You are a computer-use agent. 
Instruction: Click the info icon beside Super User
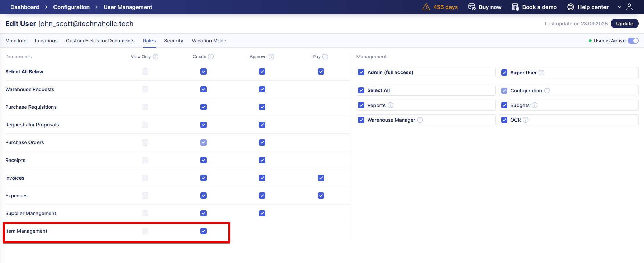click(542, 73)
